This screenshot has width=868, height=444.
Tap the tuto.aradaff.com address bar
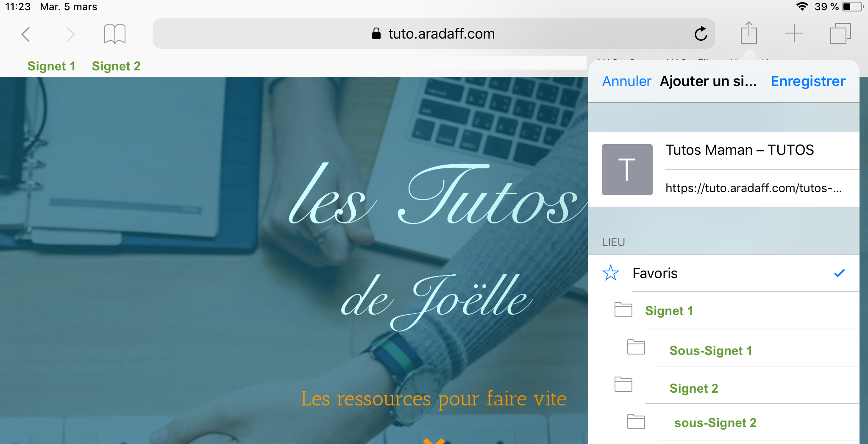click(434, 34)
